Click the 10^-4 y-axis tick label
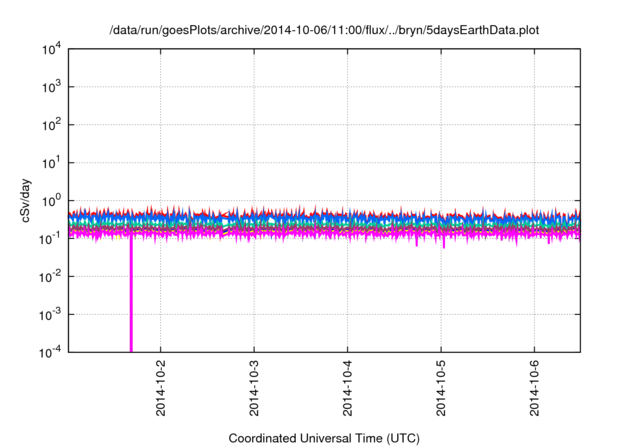 pos(51,352)
